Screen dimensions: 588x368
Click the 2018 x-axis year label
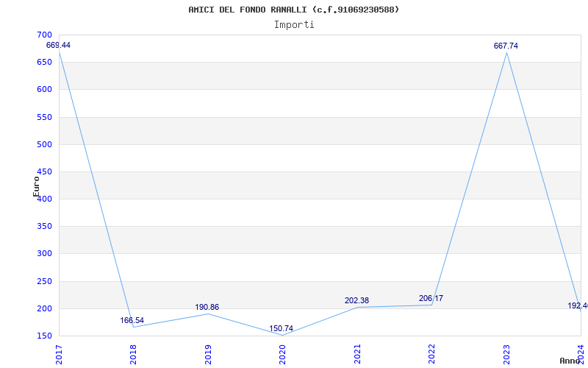pyautogui.click(x=133, y=354)
